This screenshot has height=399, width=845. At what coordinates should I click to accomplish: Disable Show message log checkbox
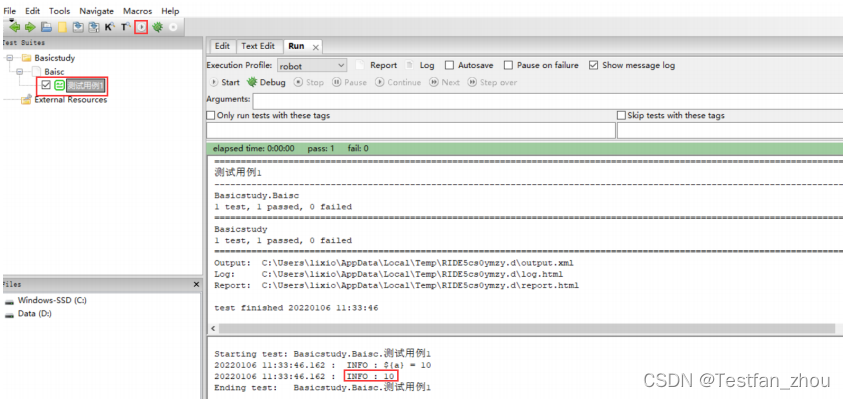click(593, 65)
